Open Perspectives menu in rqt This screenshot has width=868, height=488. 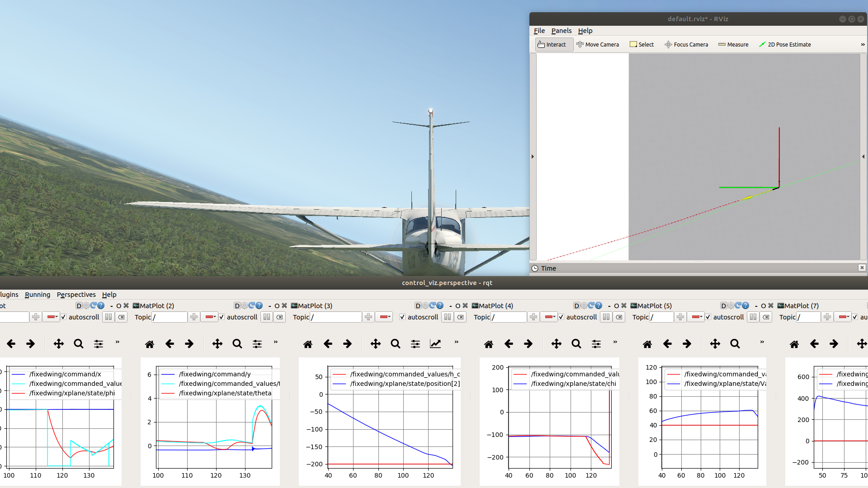[x=76, y=295]
